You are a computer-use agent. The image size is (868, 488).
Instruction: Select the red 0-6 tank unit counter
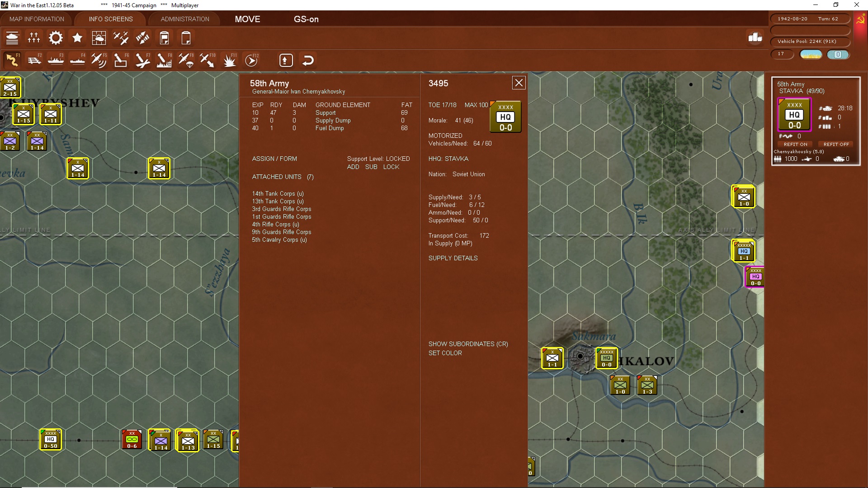(132, 439)
